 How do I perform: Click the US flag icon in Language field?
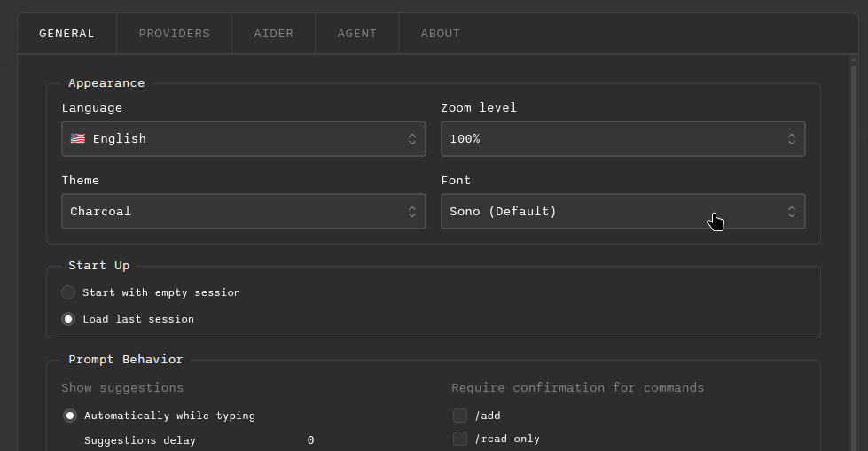pos(78,138)
